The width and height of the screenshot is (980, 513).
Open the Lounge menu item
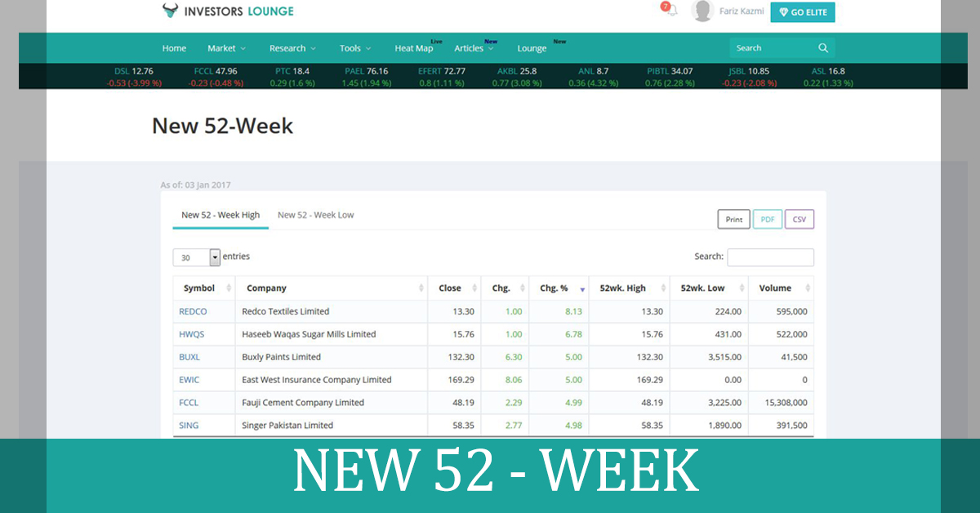532,48
